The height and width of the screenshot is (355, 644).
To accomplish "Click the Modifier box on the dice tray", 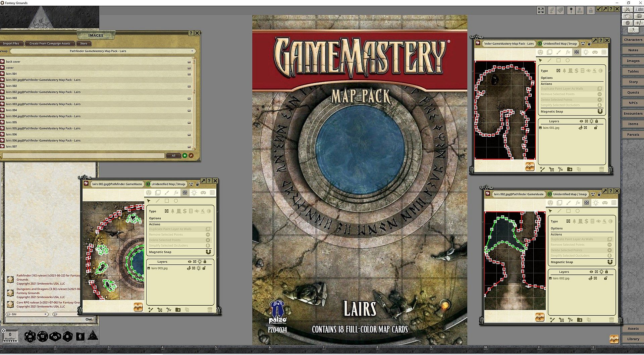I will [10, 336].
